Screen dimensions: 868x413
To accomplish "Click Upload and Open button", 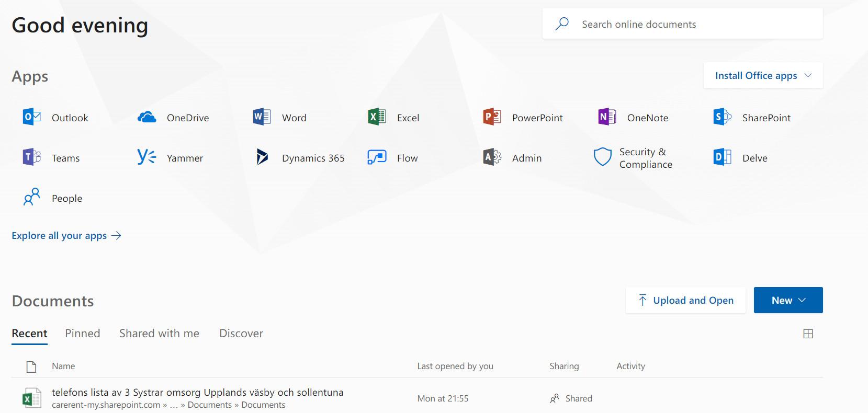I will [x=685, y=300].
